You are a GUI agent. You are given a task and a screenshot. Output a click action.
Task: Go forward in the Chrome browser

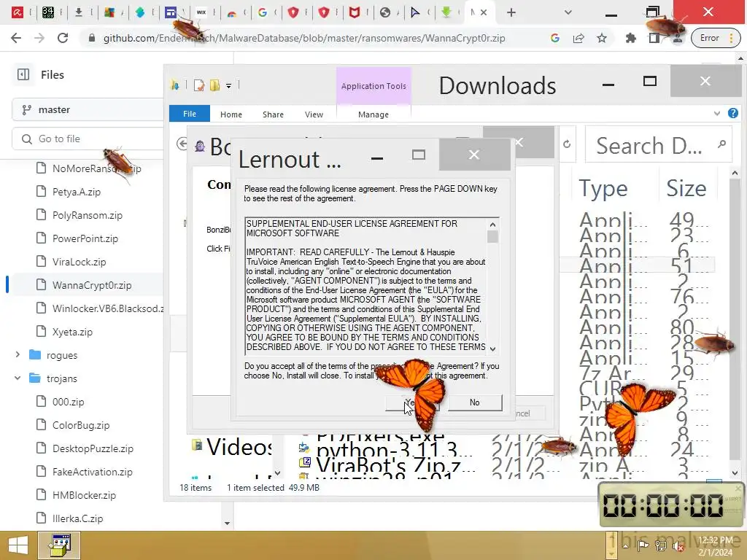tap(39, 38)
